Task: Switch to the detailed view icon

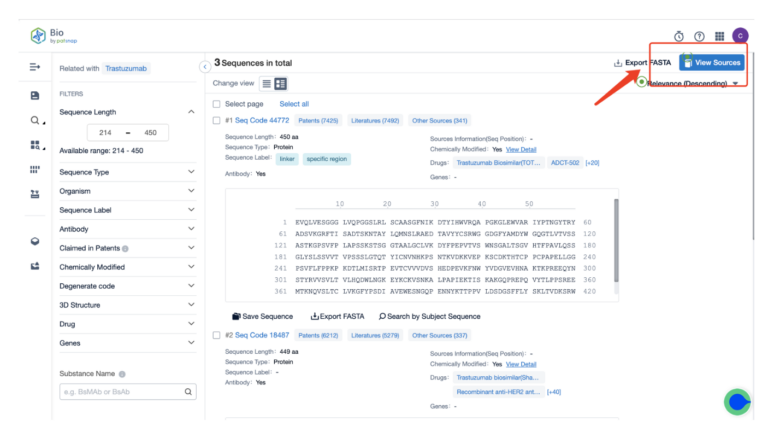Action: coord(281,84)
